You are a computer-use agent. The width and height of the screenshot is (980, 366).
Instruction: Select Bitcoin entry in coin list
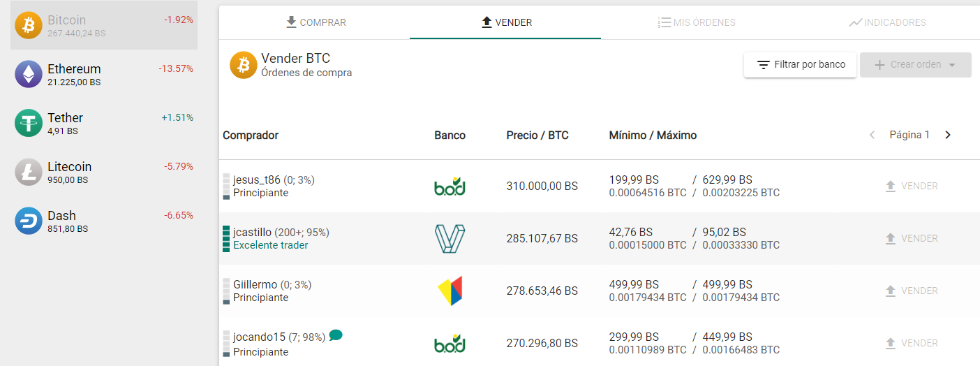pyautogui.click(x=104, y=25)
